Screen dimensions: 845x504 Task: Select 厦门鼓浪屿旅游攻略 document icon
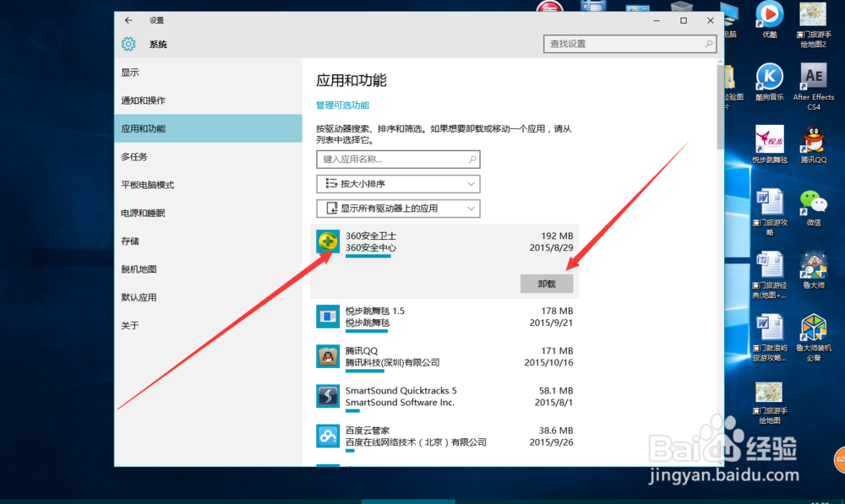coord(770,338)
